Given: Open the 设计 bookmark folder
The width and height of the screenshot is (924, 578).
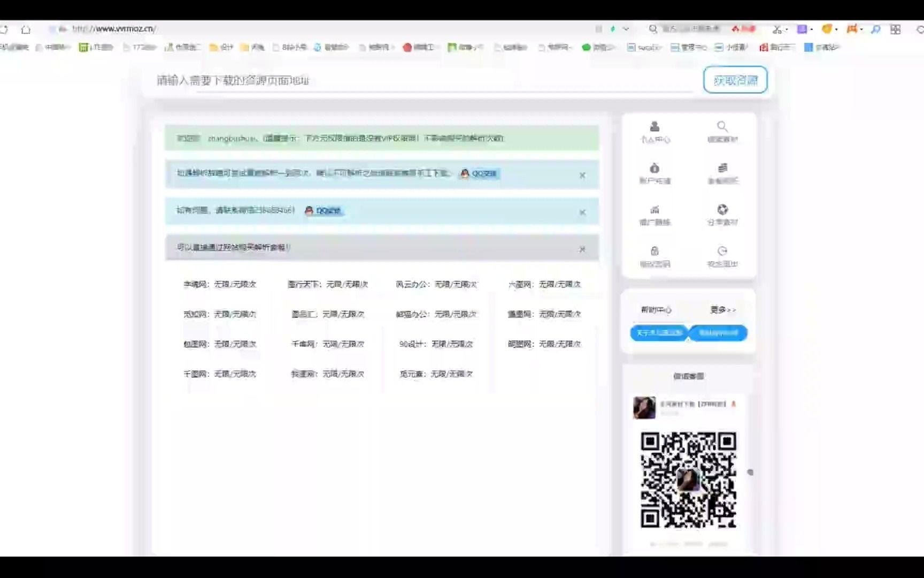Looking at the screenshot, I should click(x=221, y=47).
